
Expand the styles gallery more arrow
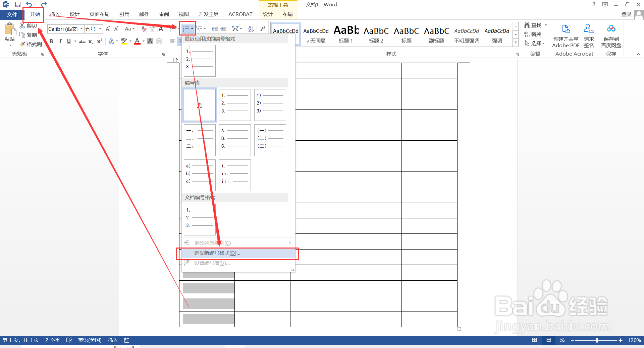(516, 43)
